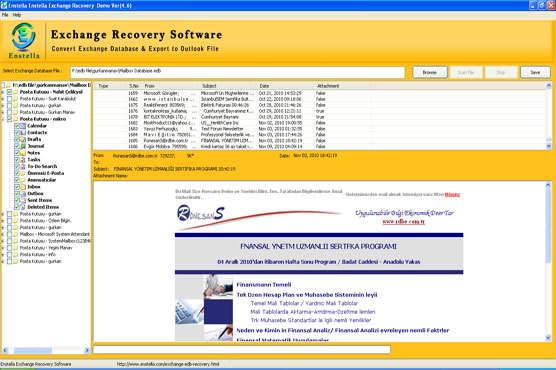Viewport: 556px width, 370px height.
Task: Click the Scan File button
Action: [x=466, y=72]
